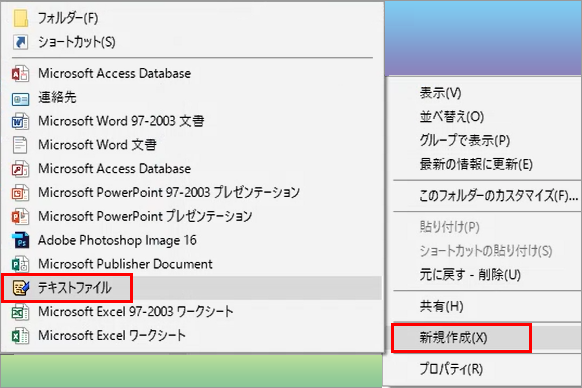Click the greyed-out ショートカットの貼り付け(S) item

(x=487, y=251)
